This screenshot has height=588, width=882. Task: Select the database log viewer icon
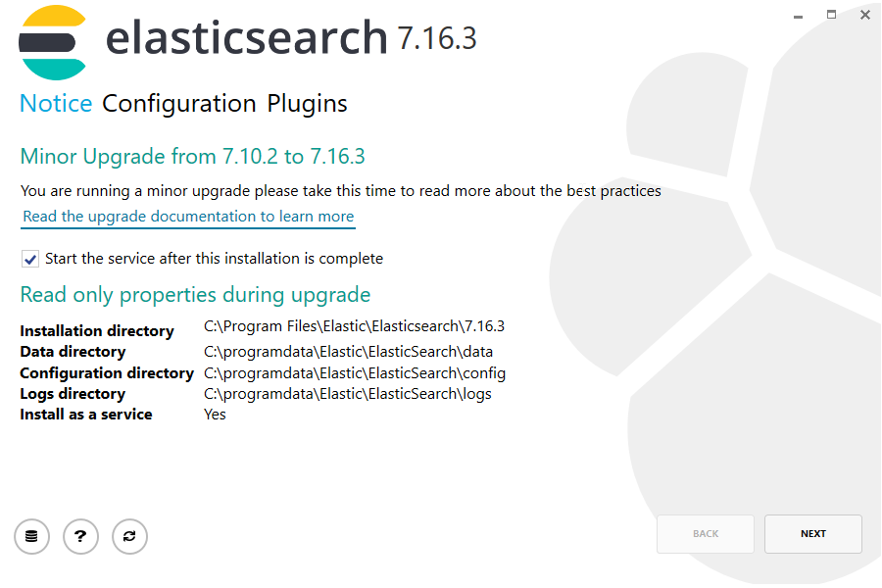point(31,536)
